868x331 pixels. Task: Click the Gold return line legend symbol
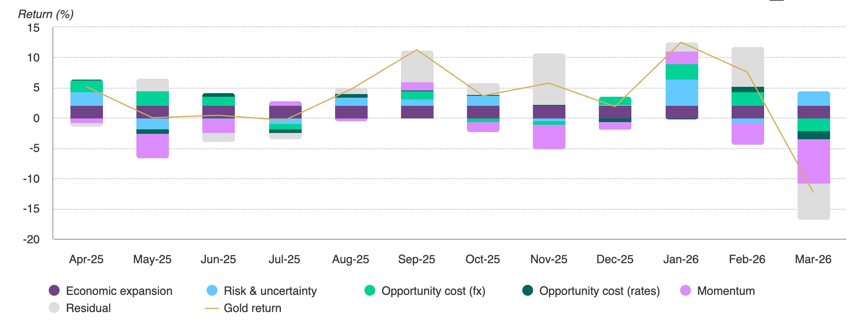(x=212, y=308)
